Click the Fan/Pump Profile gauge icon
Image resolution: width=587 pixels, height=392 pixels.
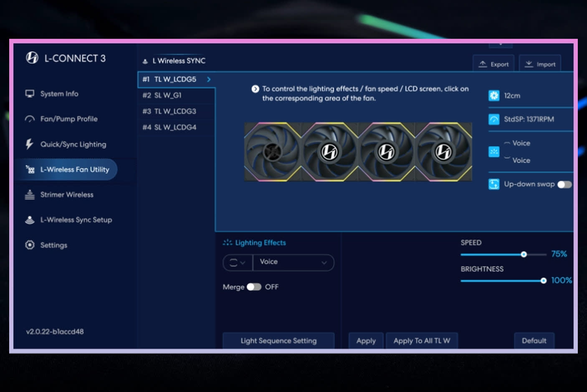point(30,119)
